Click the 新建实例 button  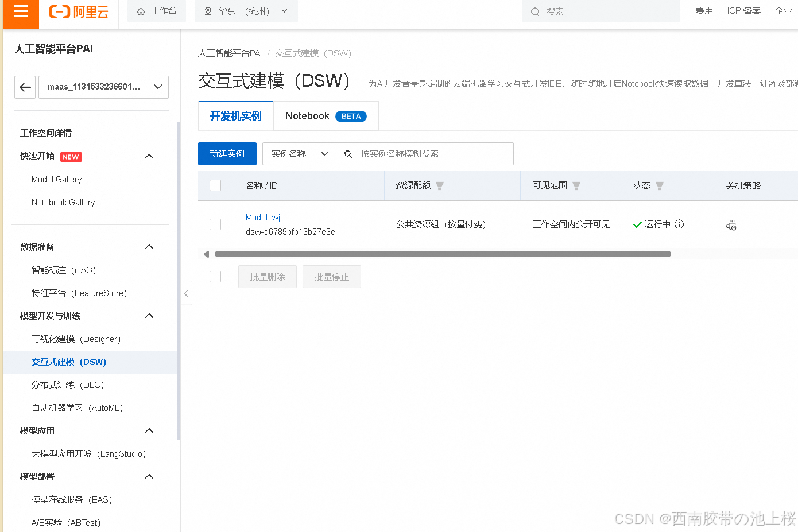coord(227,154)
